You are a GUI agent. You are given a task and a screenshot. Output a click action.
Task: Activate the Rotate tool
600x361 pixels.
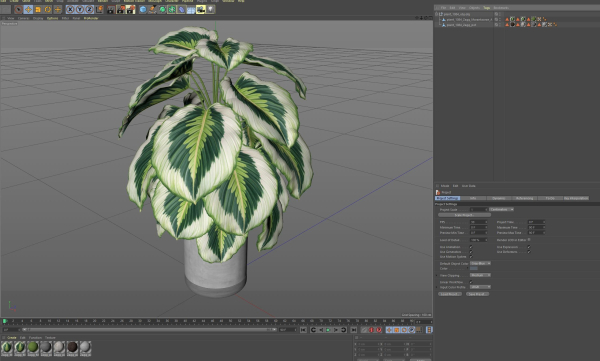pyautogui.click(x=48, y=10)
